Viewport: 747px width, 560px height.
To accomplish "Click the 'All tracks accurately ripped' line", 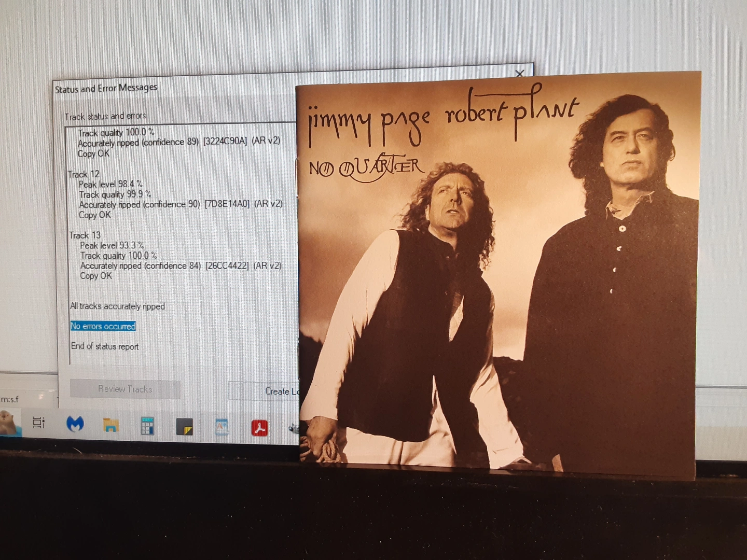I will click(118, 306).
